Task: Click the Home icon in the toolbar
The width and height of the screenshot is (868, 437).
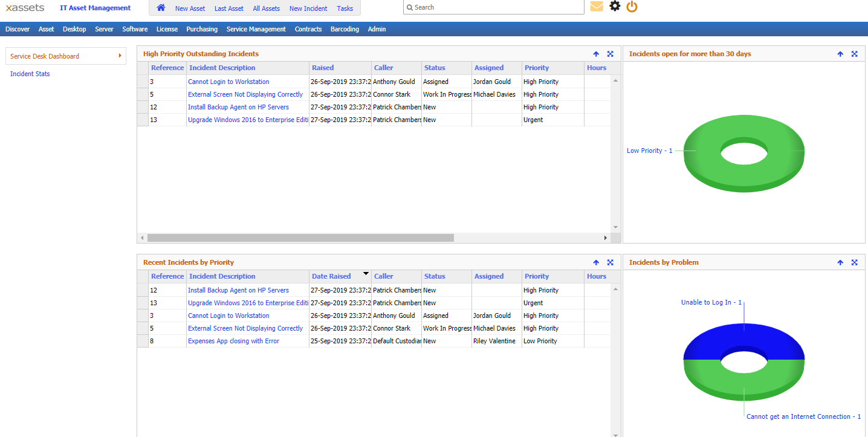Action: click(x=160, y=8)
